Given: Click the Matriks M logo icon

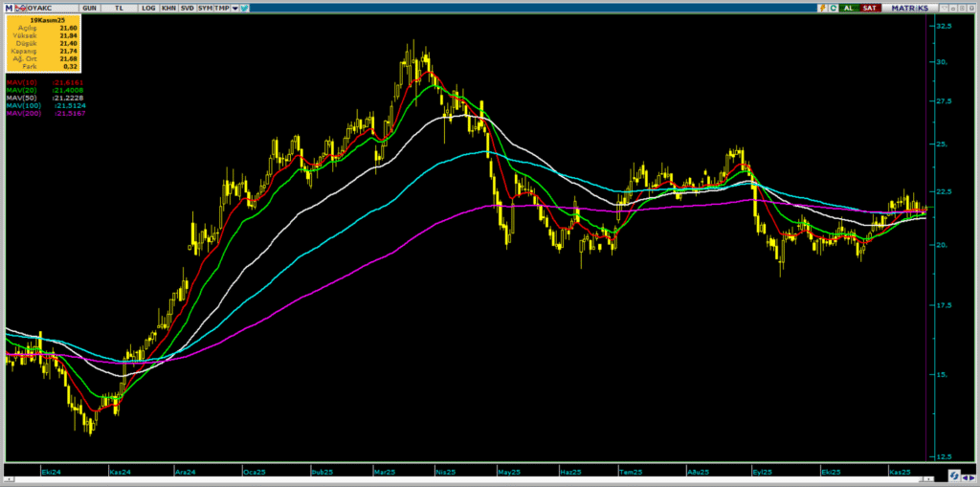Looking at the screenshot, I should [8, 8].
